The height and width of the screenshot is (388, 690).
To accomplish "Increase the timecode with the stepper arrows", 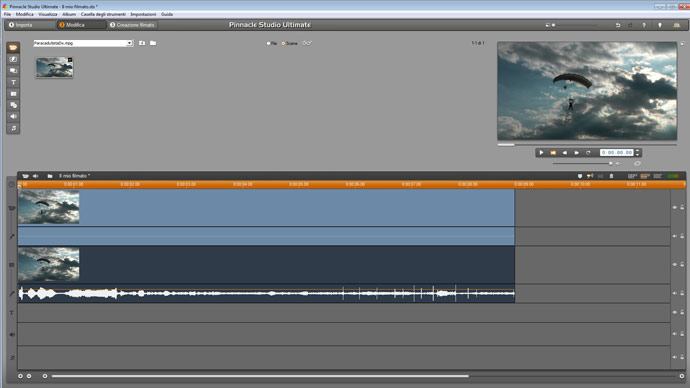I will point(637,151).
